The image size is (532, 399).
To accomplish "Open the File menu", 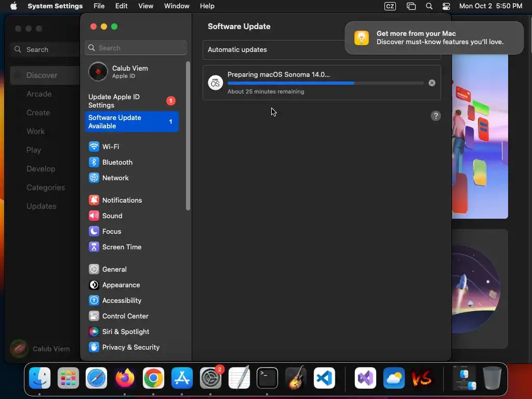I will pos(99,6).
